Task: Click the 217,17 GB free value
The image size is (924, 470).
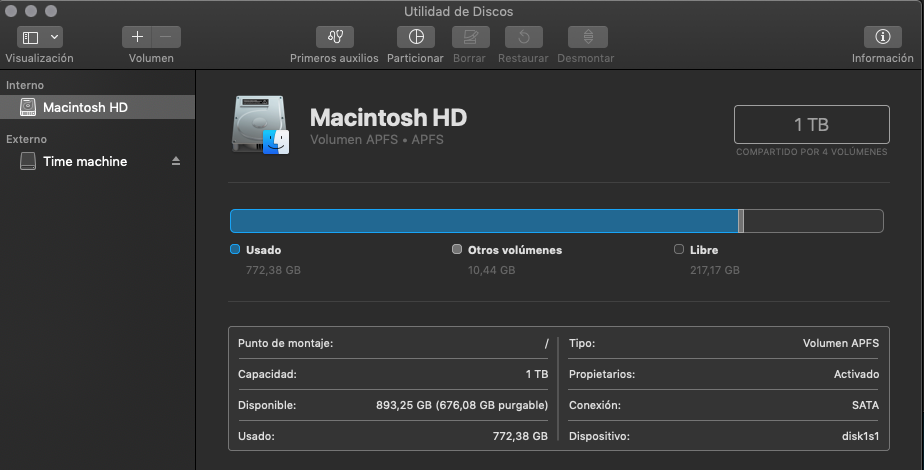Action: (715, 270)
